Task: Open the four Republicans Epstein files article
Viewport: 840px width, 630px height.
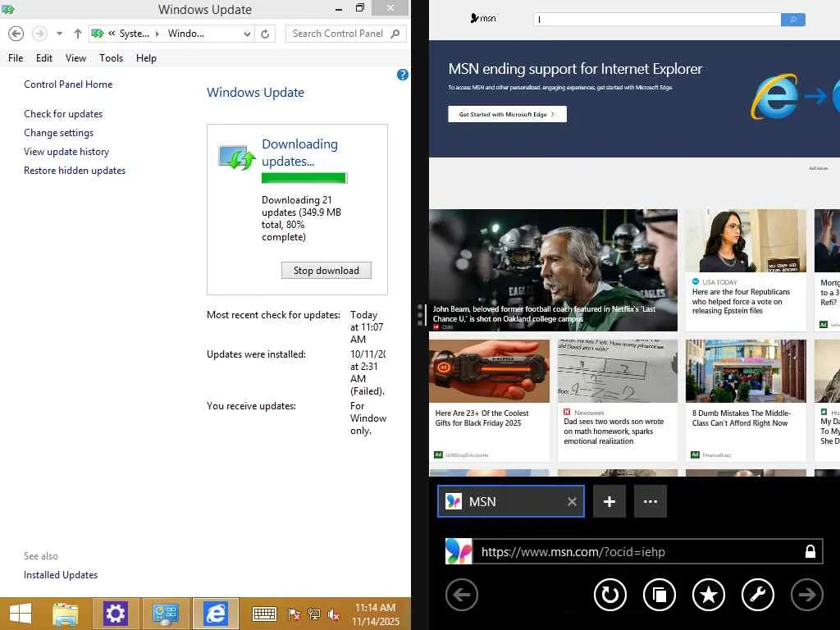Action: point(746,270)
